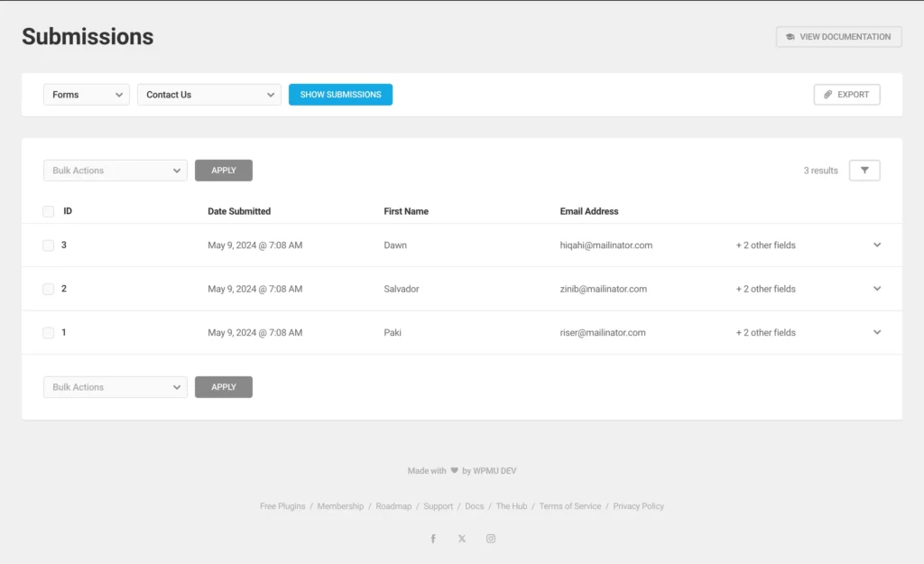Screen dimensions: 924x564
Task: Open the X social footer icon
Action: click(462, 539)
